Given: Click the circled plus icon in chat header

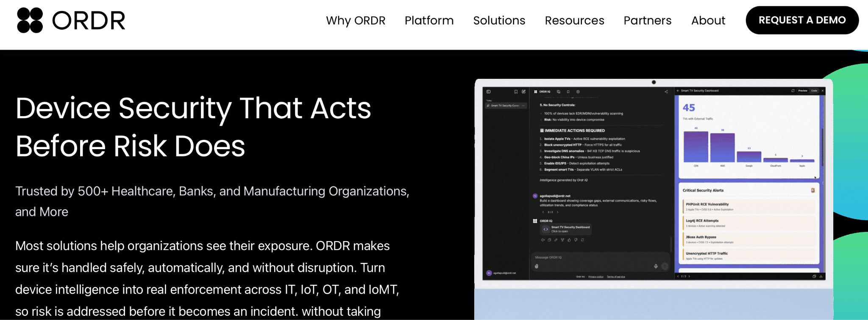Looking at the screenshot, I should click(x=578, y=92).
